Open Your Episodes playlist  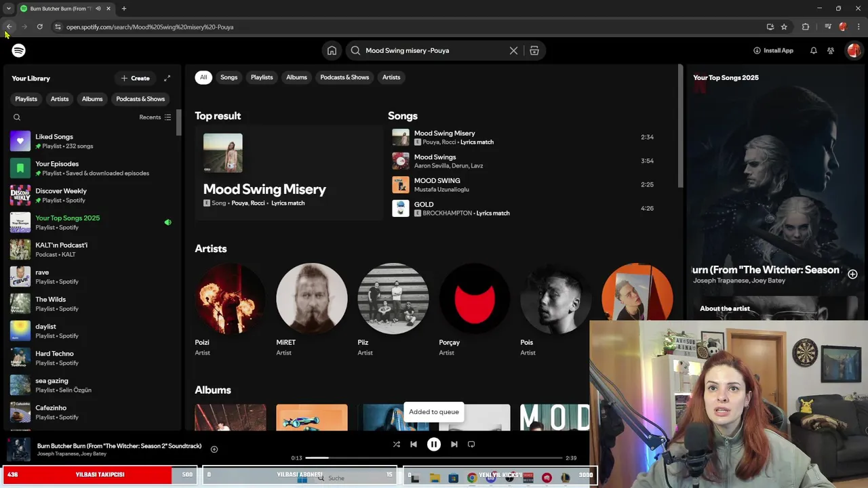(x=91, y=168)
